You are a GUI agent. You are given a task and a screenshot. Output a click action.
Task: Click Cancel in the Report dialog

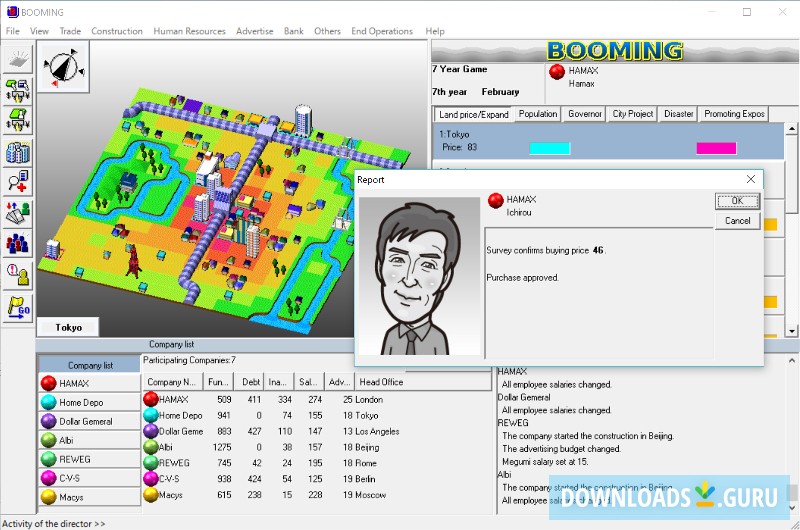(737, 221)
